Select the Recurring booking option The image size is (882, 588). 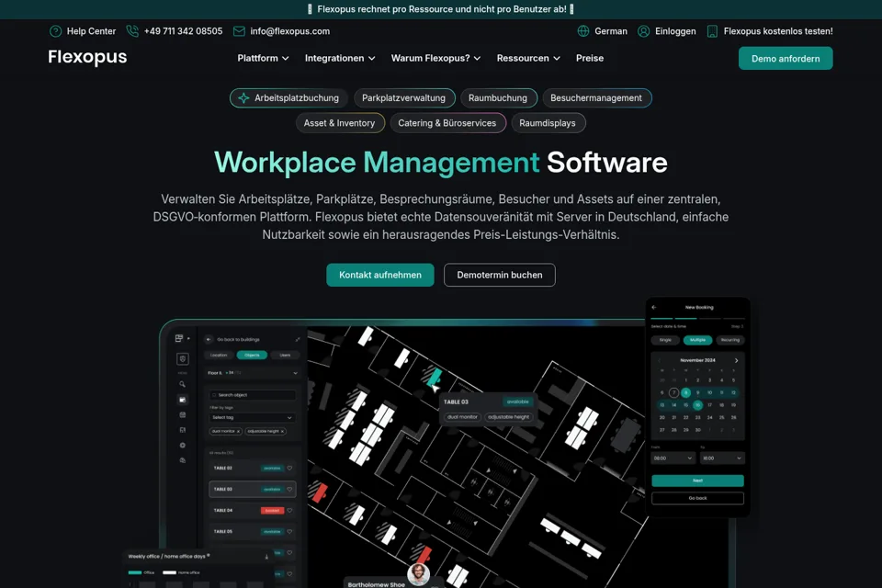tap(730, 340)
